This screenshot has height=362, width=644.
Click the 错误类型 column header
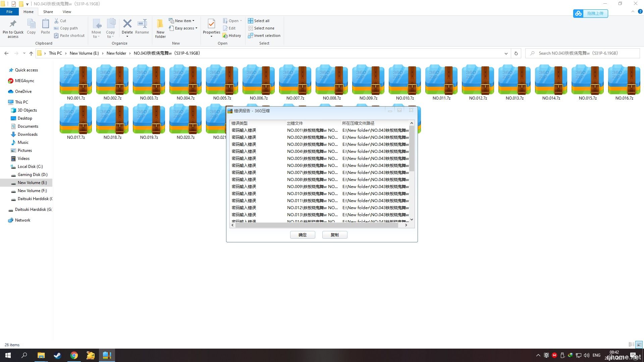point(257,123)
